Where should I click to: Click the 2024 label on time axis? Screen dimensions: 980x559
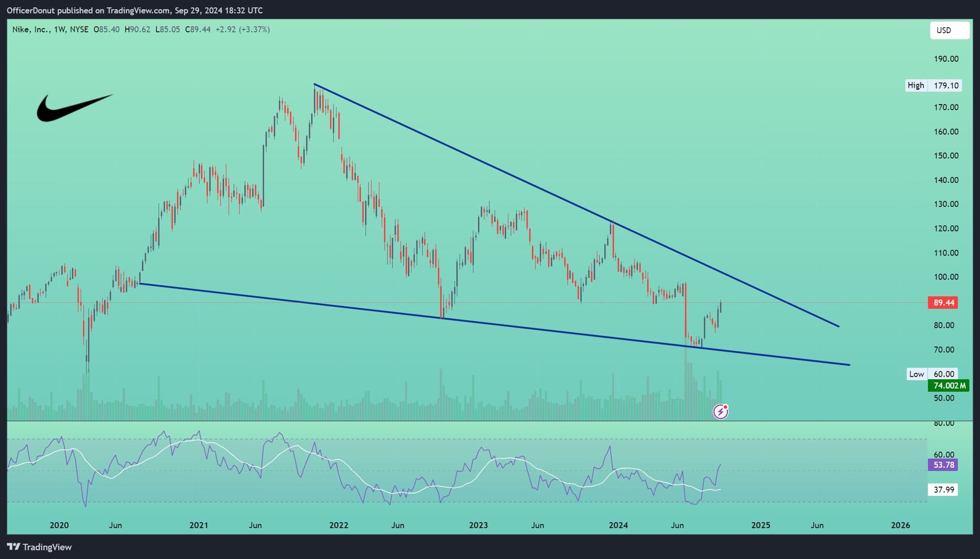pos(618,525)
